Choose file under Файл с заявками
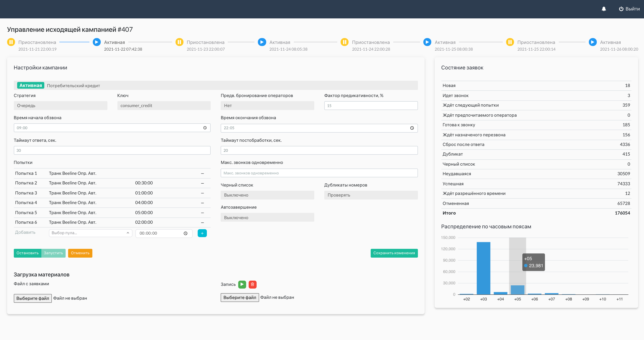The width and height of the screenshot is (644, 340). click(x=33, y=298)
